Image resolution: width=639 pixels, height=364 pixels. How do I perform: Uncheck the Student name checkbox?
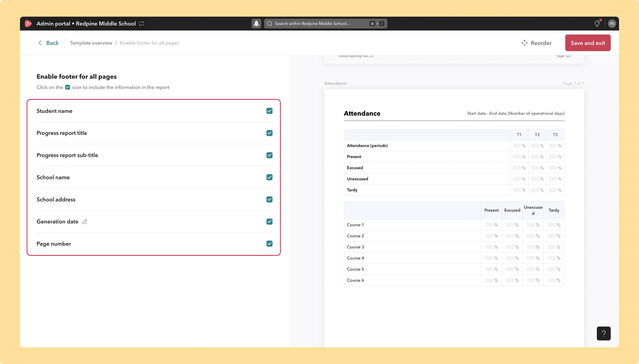pos(269,111)
